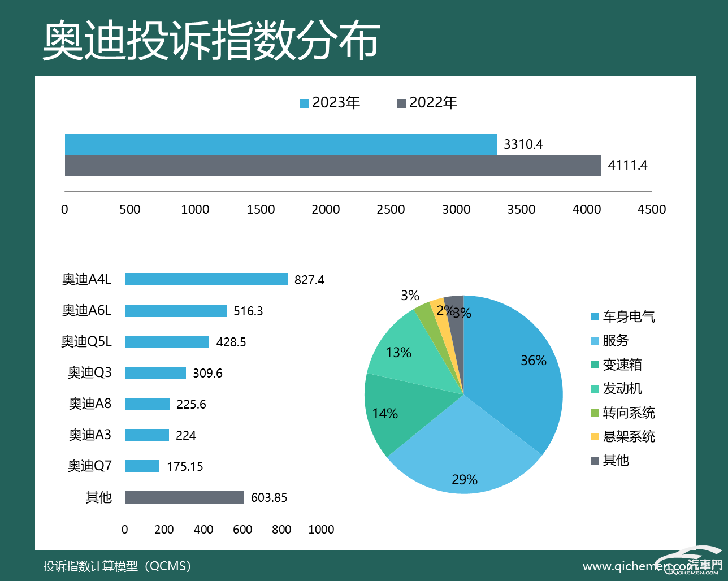Click the 车身电气 legend color swatch
Viewport: 728px width, 581px height.
[x=595, y=317]
